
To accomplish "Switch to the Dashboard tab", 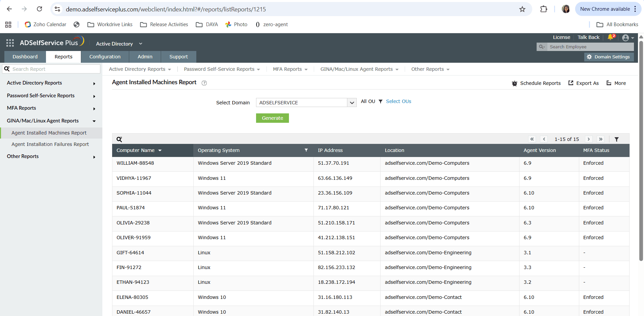I will point(25,57).
